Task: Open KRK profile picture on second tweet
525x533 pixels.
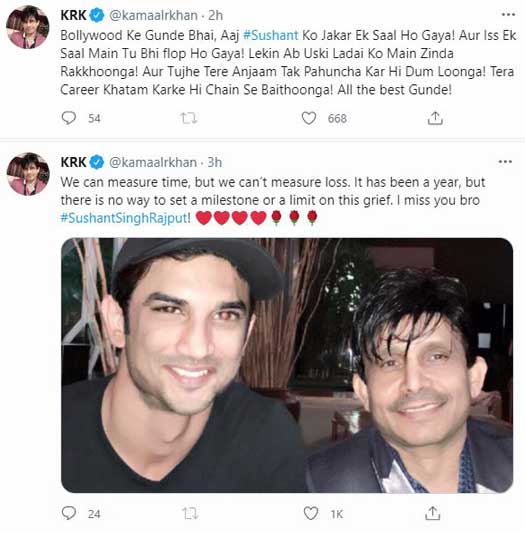Action: pyautogui.click(x=28, y=174)
